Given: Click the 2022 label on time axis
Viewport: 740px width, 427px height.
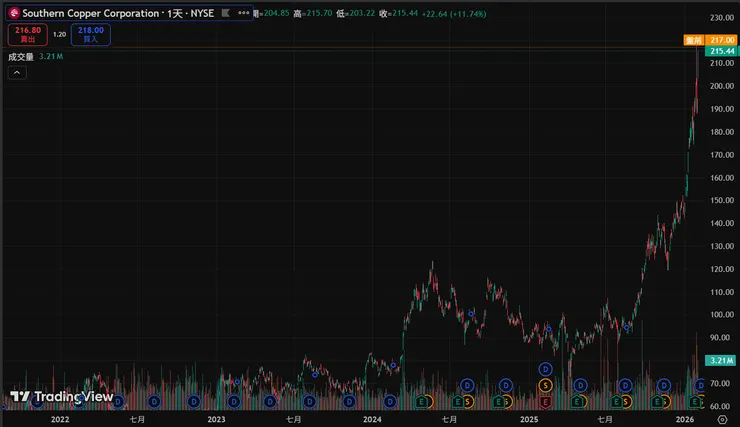Looking at the screenshot, I should (x=60, y=419).
